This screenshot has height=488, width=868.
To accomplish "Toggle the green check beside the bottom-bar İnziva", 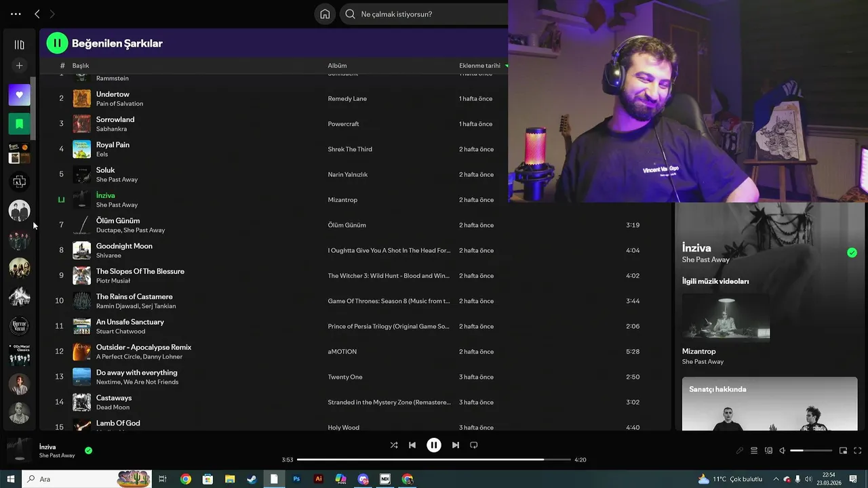I will 89,451.
